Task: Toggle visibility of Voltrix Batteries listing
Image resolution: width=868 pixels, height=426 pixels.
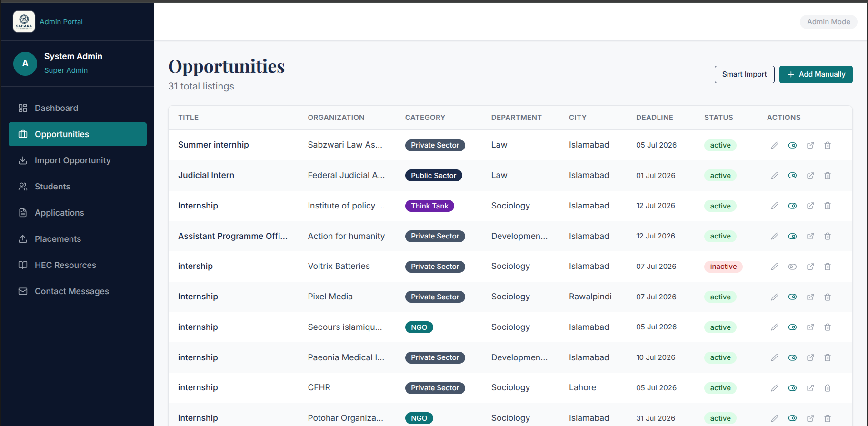Action: pyautogui.click(x=792, y=267)
